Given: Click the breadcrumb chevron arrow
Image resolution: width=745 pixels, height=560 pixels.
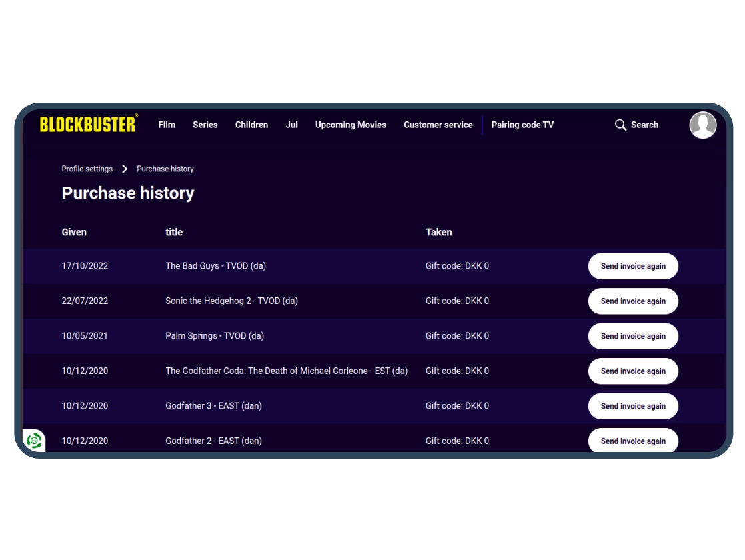Looking at the screenshot, I should [x=125, y=169].
